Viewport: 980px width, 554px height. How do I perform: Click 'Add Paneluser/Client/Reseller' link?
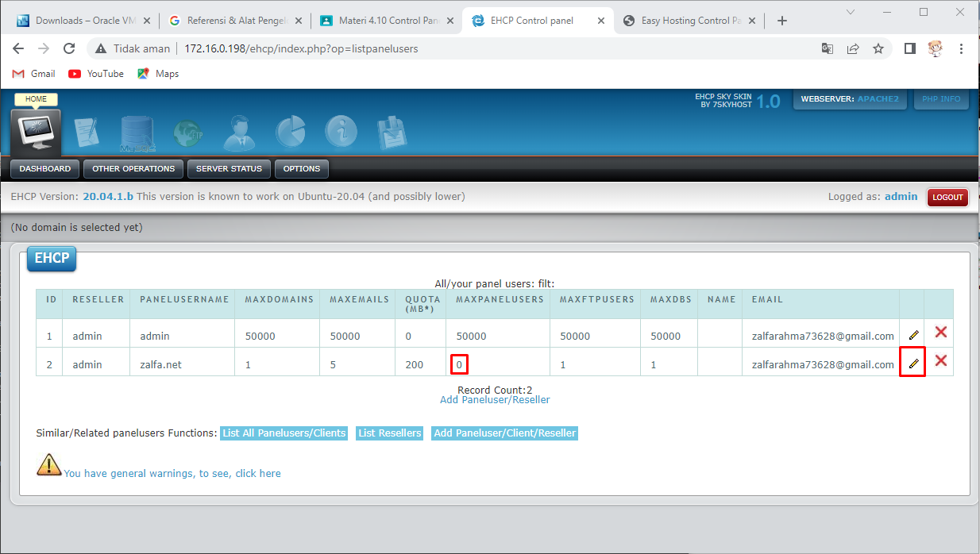(x=504, y=433)
